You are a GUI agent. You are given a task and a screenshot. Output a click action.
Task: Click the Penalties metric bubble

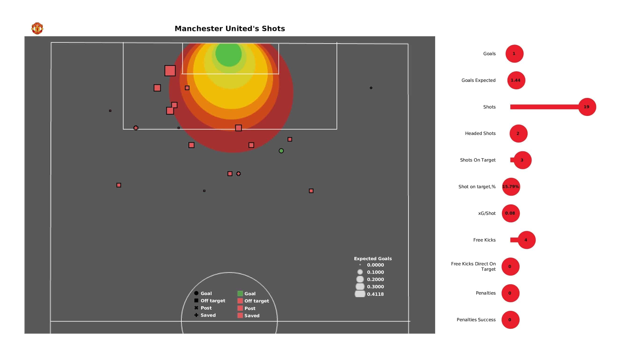[510, 292]
